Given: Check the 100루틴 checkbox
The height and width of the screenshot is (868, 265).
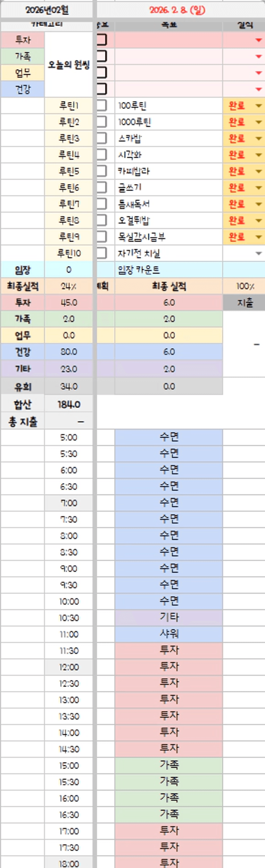Looking at the screenshot, I should tap(101, 106).
